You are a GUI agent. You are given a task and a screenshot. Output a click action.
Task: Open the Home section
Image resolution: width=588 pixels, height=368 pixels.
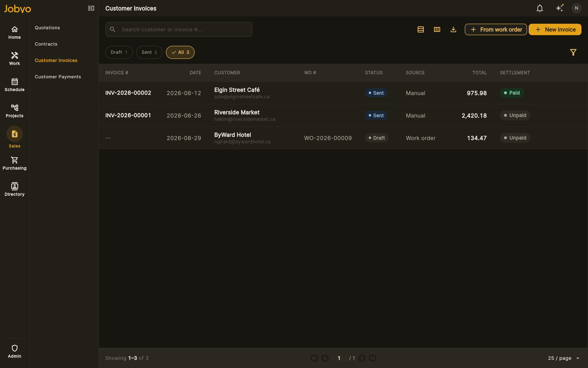click(x=14, y=33)
